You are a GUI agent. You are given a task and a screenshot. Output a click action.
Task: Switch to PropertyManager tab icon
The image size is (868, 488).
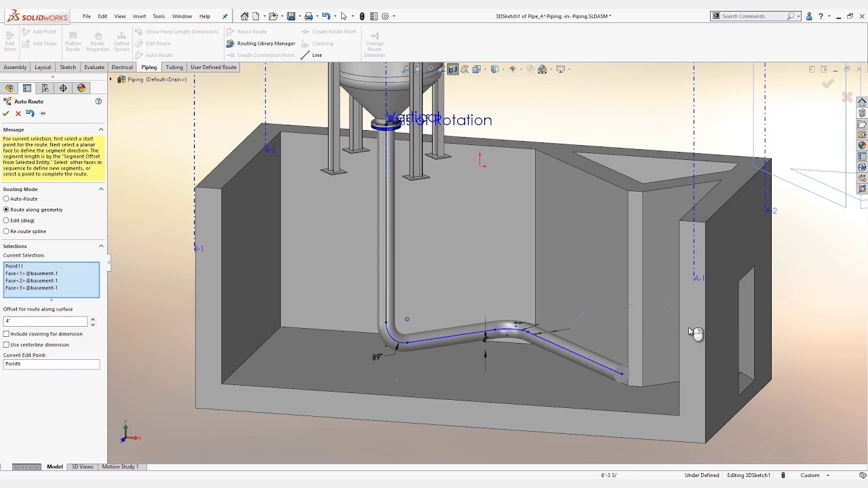[x=27, y=88]
